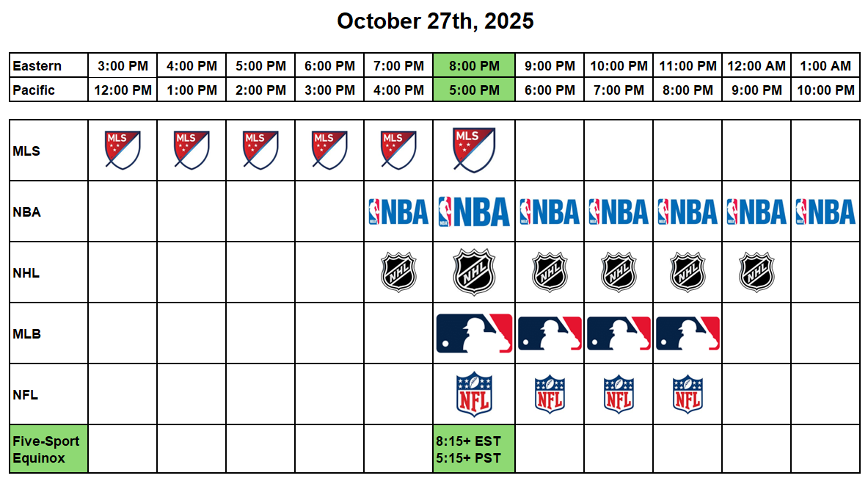Click the MLS logo under 3:00 PM Eastern
The height and width of the screenshot is (481, 868).
(x=123, y=149)
